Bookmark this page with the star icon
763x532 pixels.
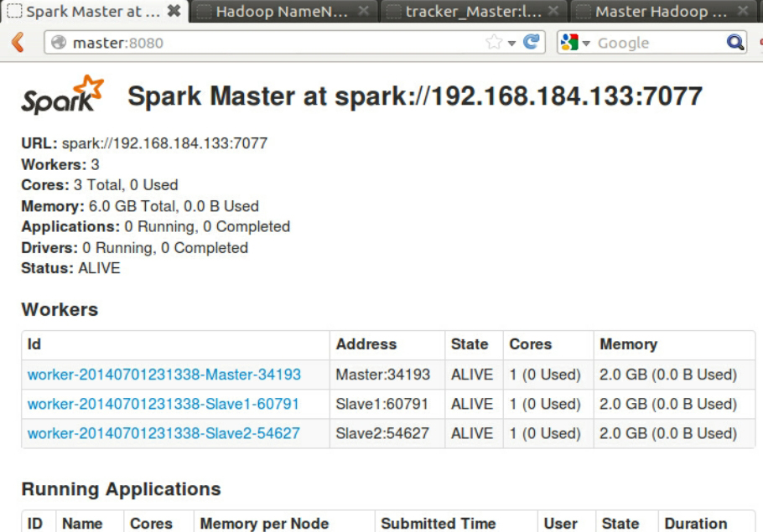point(494,42)
